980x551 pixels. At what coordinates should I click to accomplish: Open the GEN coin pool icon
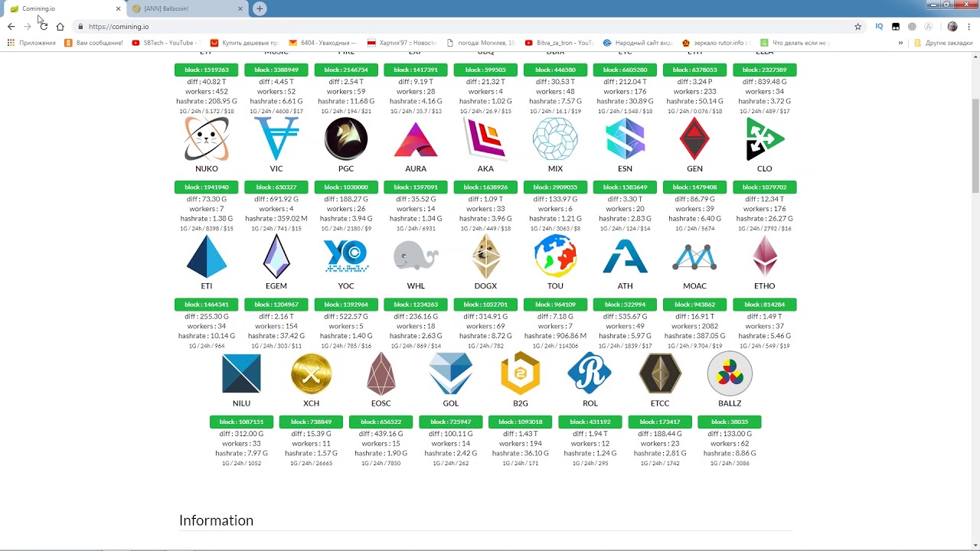[694, 139]
